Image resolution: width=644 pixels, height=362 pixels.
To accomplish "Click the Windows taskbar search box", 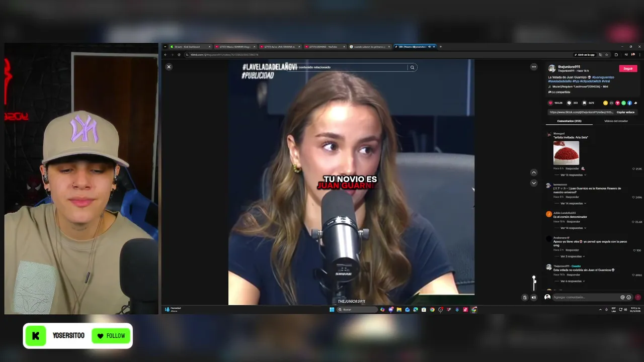I will click(357, 310).
